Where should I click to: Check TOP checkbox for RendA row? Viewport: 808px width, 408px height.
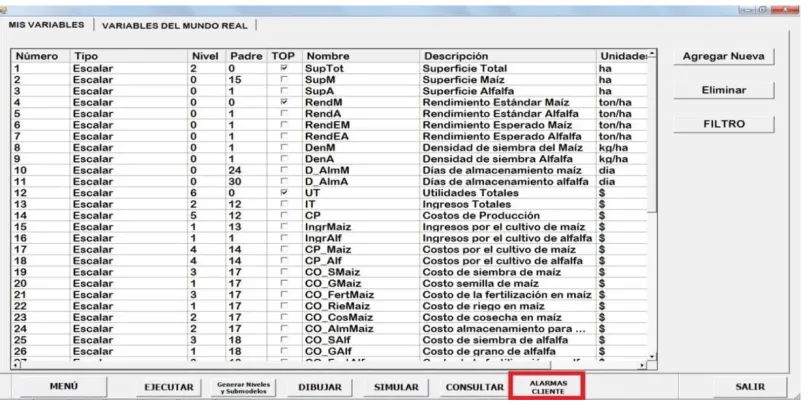284,113
